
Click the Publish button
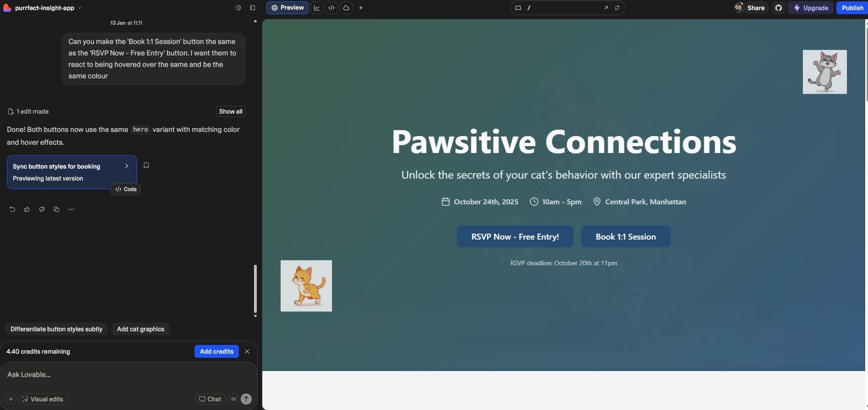tap(852, 8)
